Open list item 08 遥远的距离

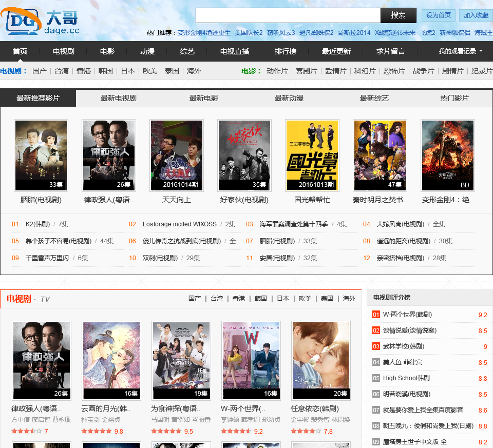pyautogui.click(x=404, y=241)
